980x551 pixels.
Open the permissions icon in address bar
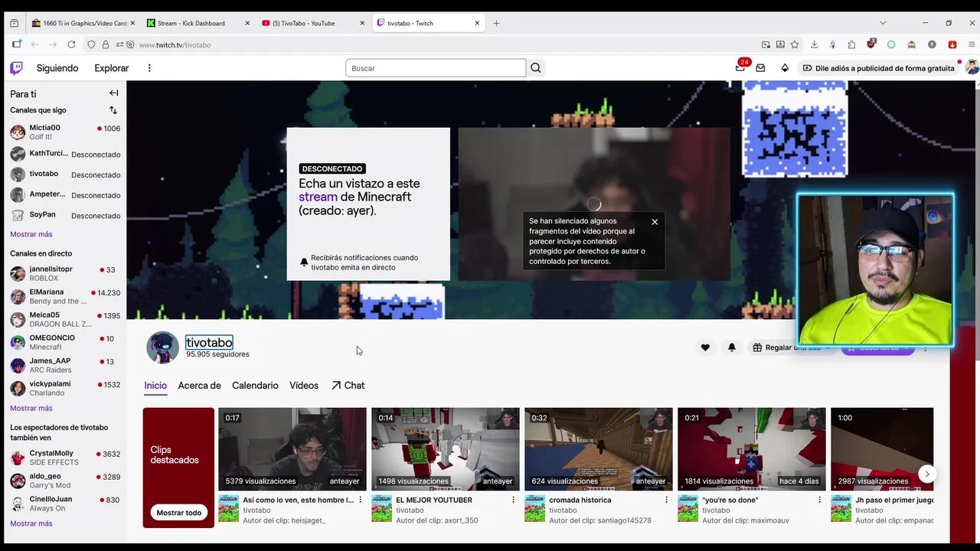[x=120, y=44]
